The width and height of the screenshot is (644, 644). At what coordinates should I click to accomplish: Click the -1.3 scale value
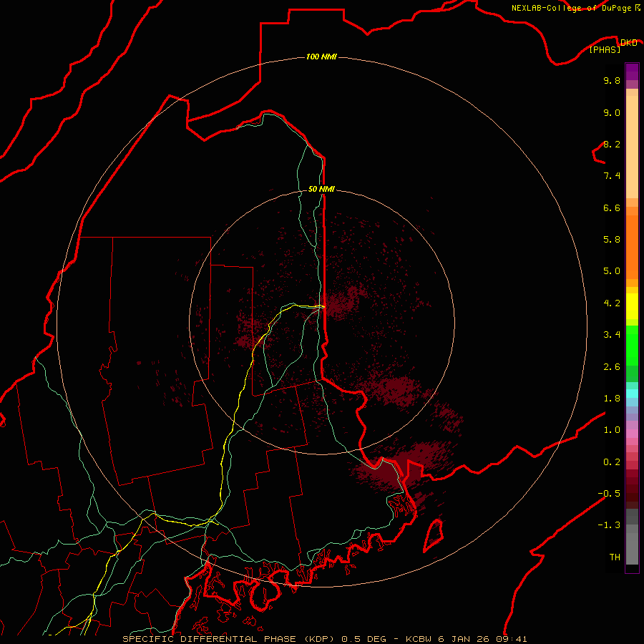pos(609,525)
